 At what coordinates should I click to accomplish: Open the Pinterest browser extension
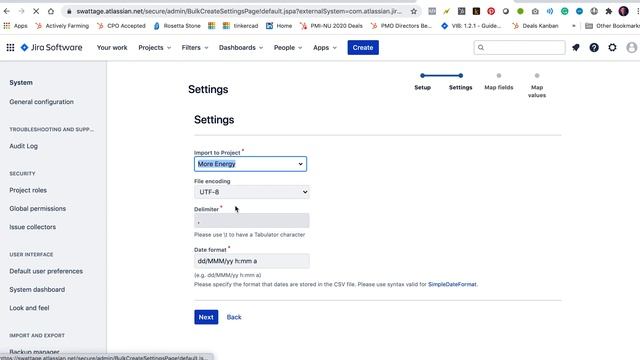(x=491, y=11)
